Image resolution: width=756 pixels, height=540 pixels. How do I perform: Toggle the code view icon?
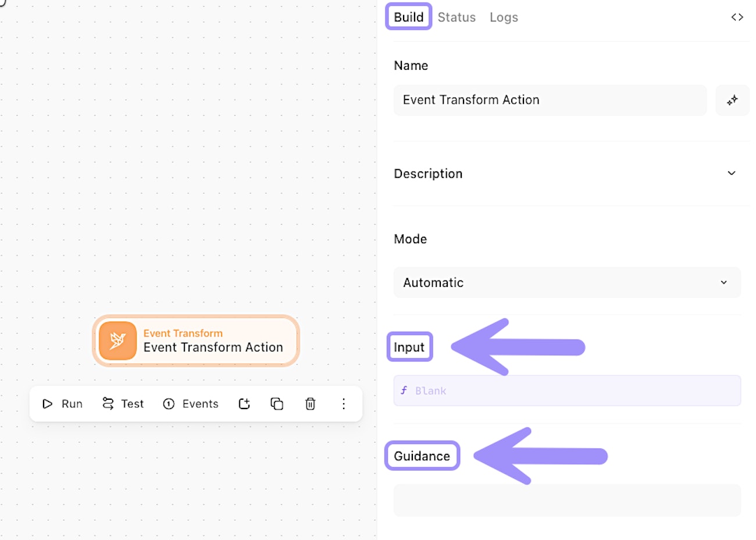click(x=737, y=17)
